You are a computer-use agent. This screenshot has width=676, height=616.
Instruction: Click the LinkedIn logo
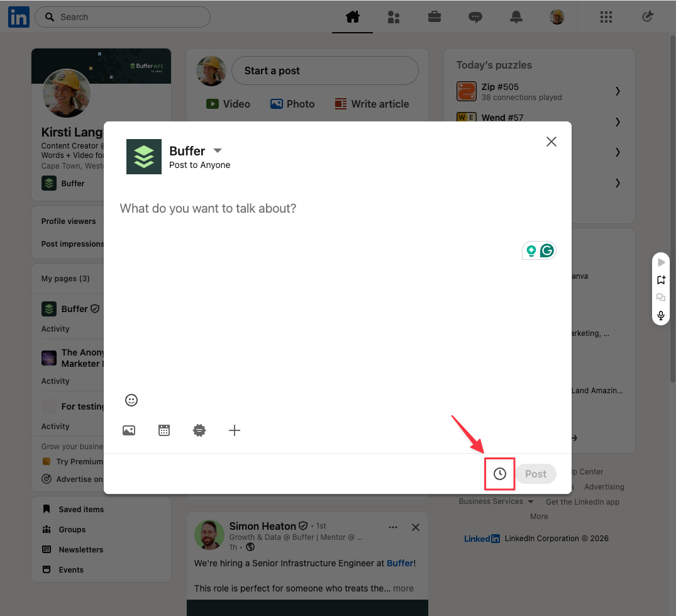pyautogui.click(x=18, y=17)
